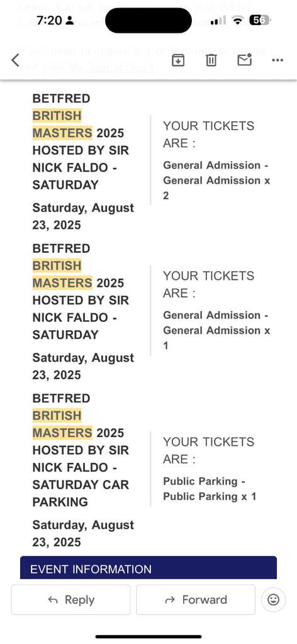Tap the Public Parking x 1 ticket text

tap(210, 489)
